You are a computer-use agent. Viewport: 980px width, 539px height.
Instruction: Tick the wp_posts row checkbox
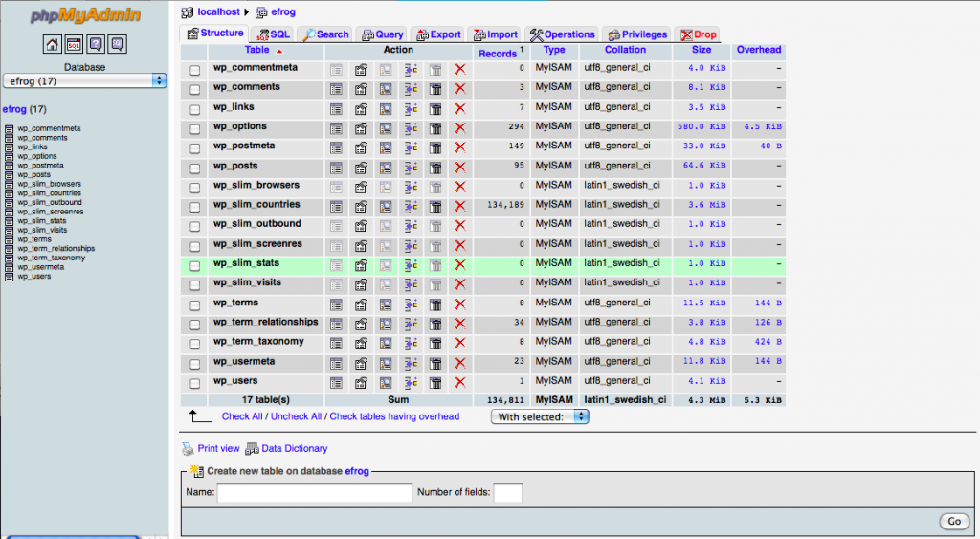point(195,168)
